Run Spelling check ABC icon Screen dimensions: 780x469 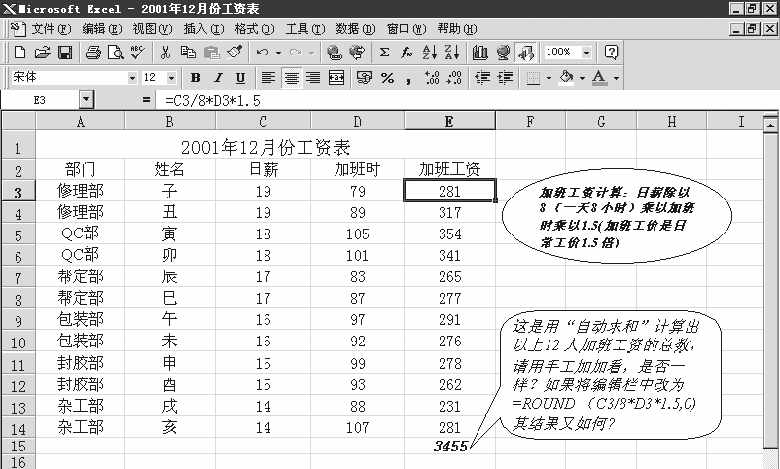point(137,52)
